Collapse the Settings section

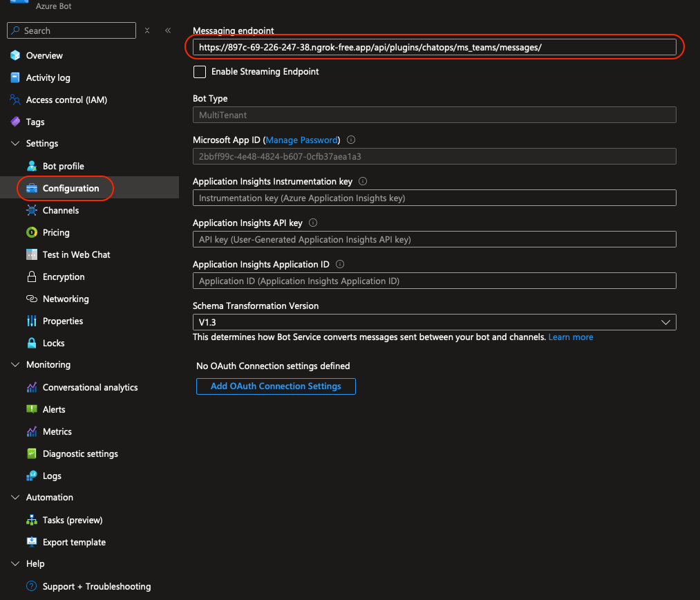click(x=15, y=143)
